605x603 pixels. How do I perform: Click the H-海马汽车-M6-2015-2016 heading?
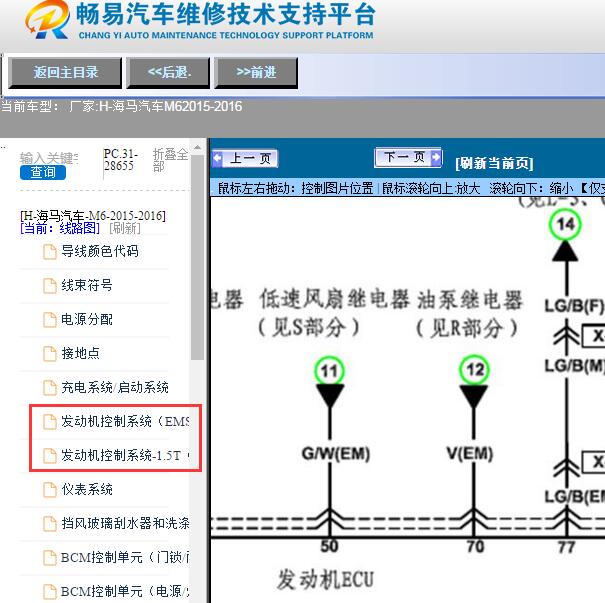[93, 216]
